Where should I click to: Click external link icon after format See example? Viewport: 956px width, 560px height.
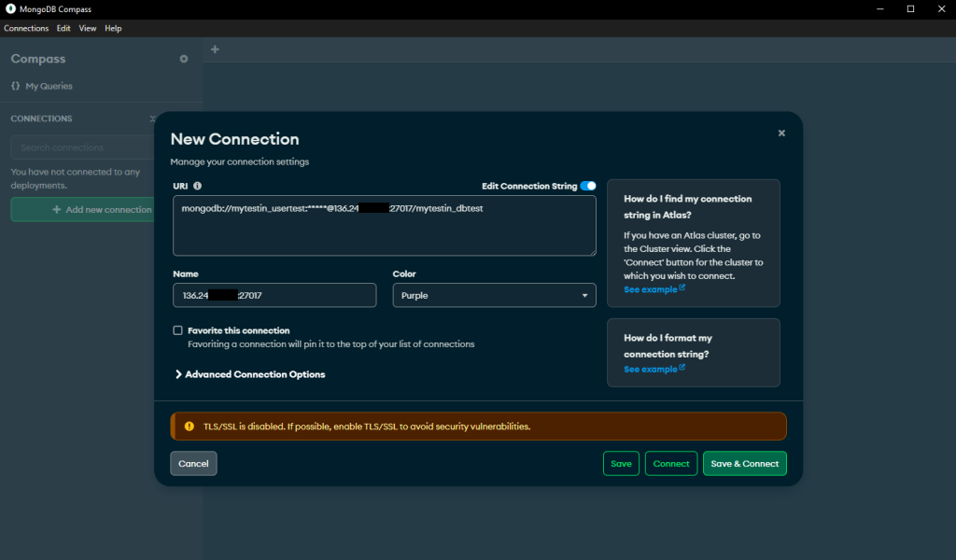point(682,368)
